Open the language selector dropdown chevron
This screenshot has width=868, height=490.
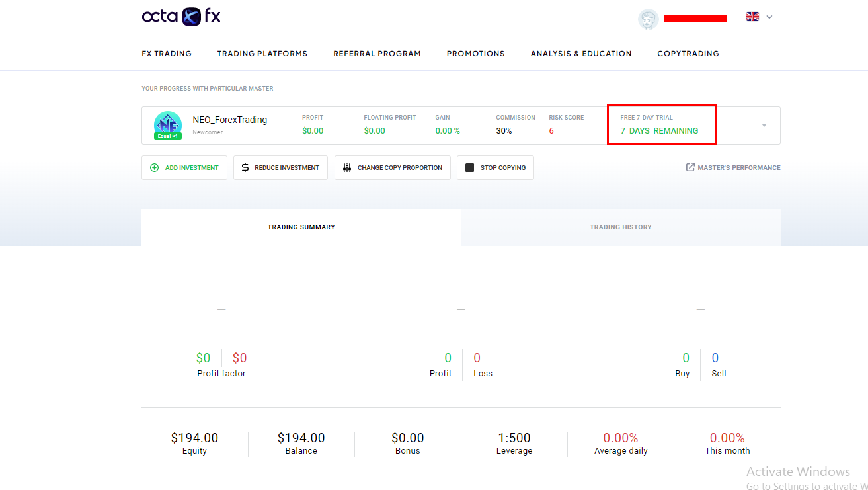pos(769,17)
